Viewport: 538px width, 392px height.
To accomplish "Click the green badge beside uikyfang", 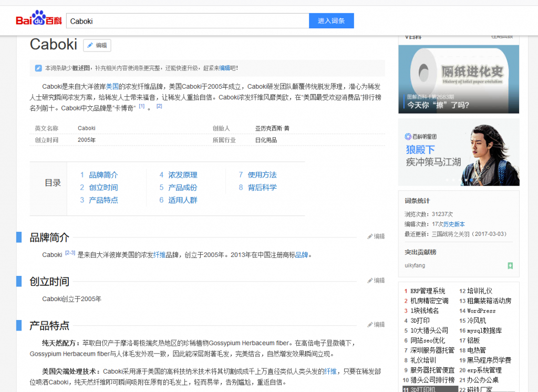I will click(x=510, y=265).
